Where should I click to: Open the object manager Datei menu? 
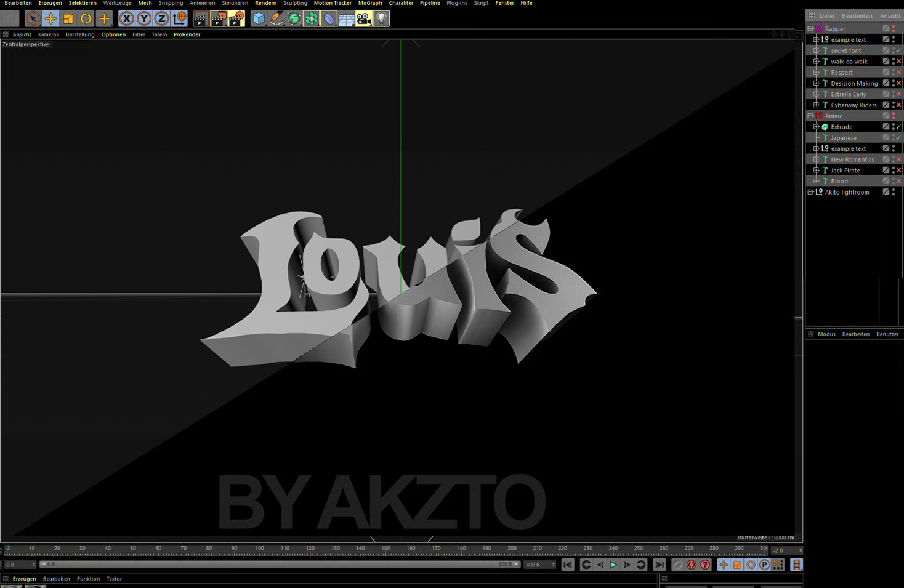827,16
